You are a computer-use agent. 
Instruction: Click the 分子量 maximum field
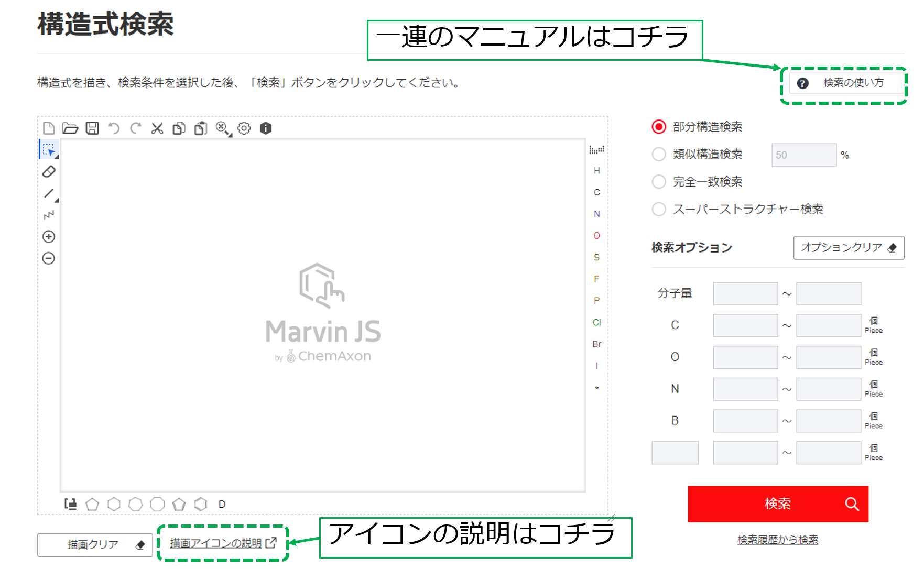(829, 294)
